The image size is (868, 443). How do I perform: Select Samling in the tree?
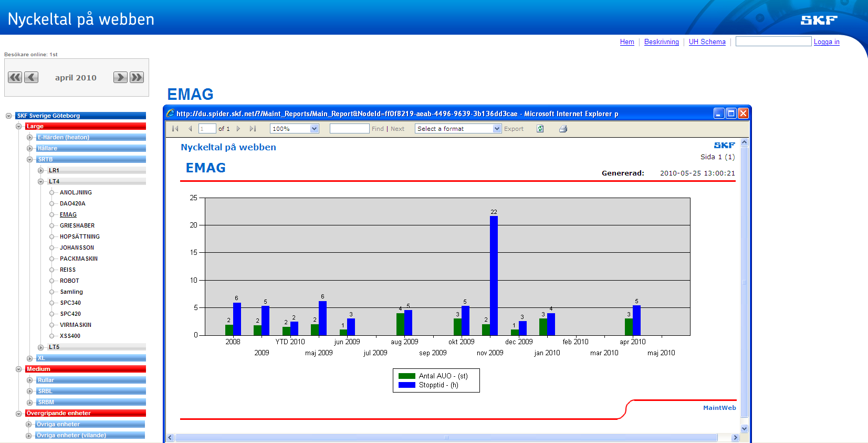click(71, 292)
